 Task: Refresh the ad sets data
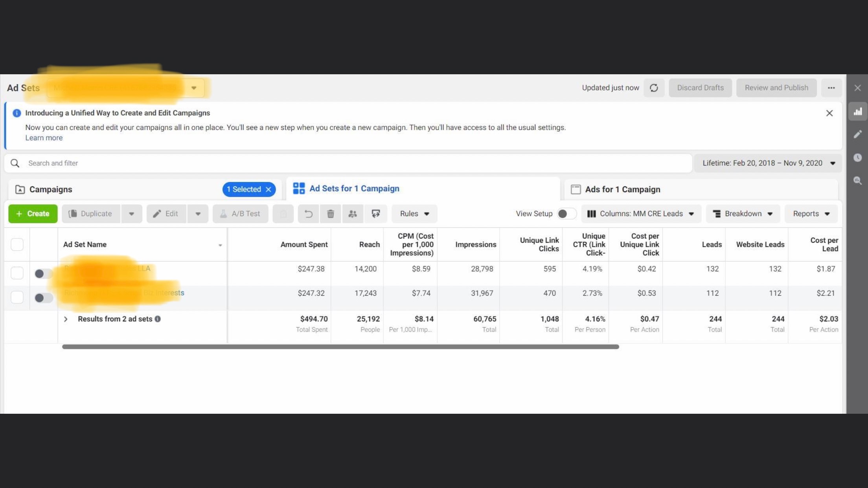pos(654,88)
